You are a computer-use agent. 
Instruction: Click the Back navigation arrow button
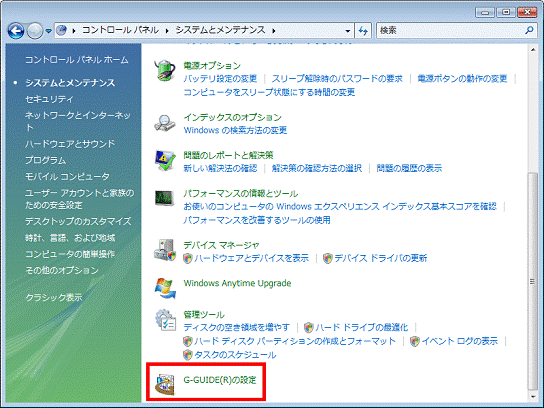tap(16, 31)
